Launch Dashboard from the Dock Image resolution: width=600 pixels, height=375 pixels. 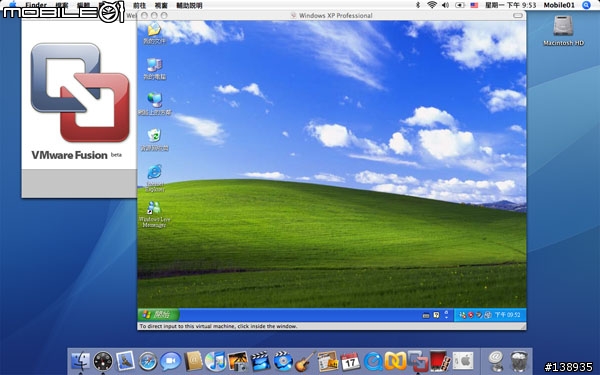point(103,361)
